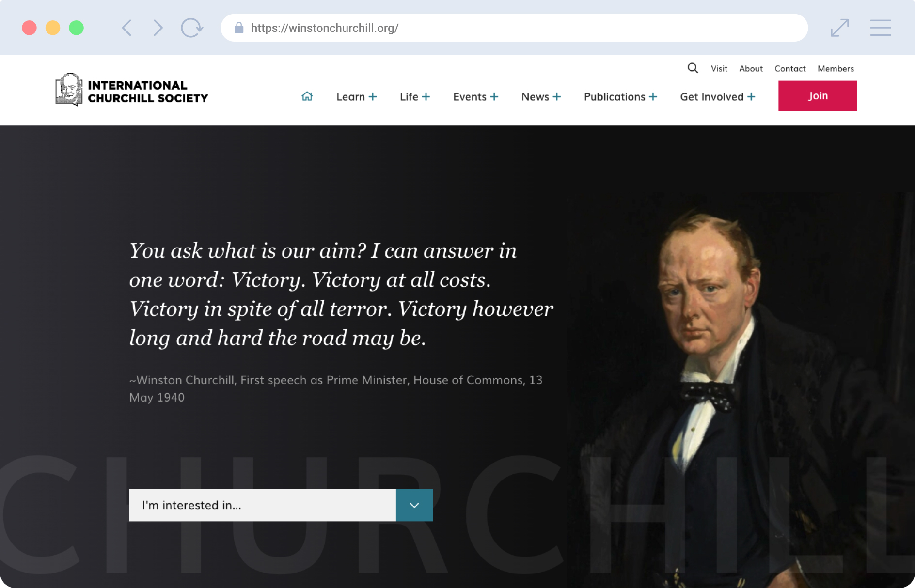Click the red Join button
Viewport: 915px width, 588px height.
point(818,96)
